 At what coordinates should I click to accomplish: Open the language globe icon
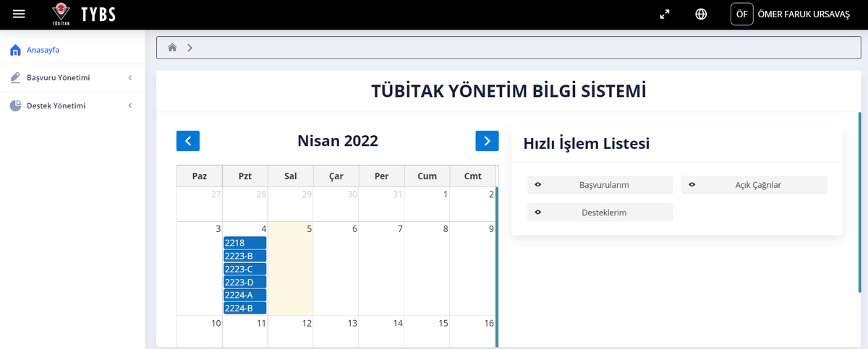[x=701, y=14]
